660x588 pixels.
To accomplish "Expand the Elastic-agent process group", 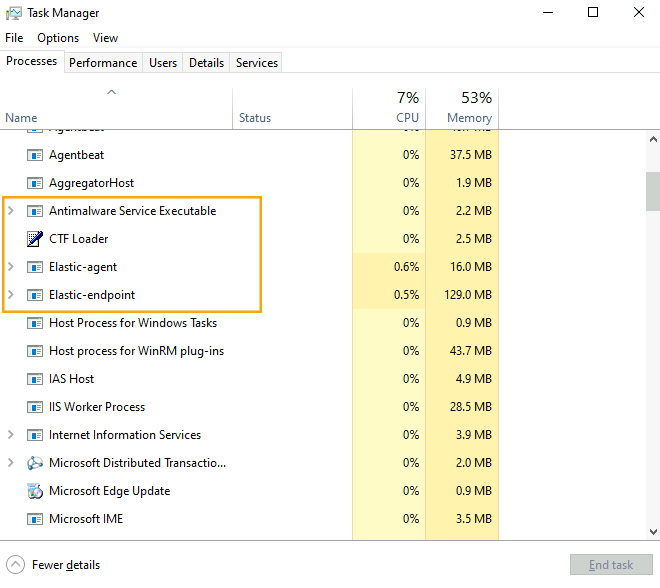I will [x=11, y=267].
